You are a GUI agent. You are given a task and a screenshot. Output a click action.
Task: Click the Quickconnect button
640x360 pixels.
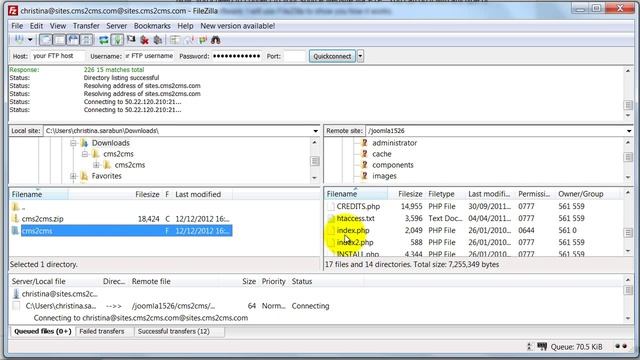(332, 56)
